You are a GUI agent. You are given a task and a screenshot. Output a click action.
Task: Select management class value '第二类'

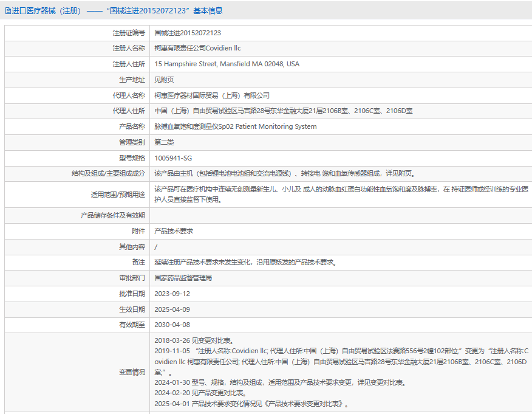[x=164, y=142]
